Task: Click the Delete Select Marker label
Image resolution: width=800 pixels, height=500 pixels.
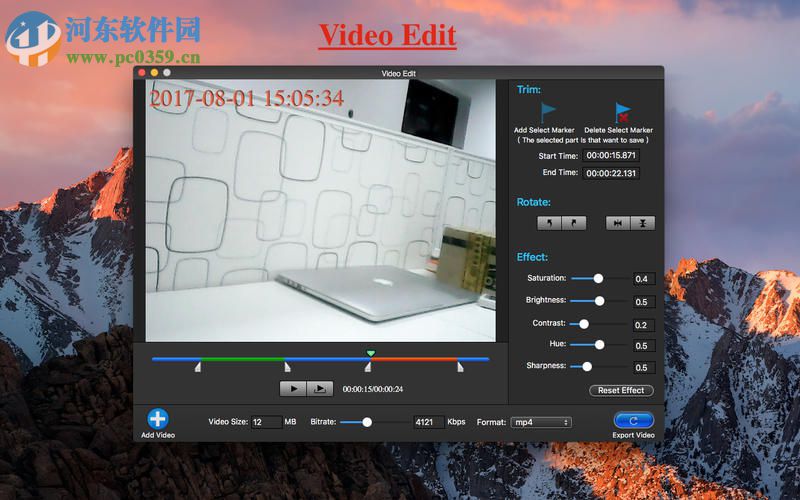Action: [x=618, y=130]
